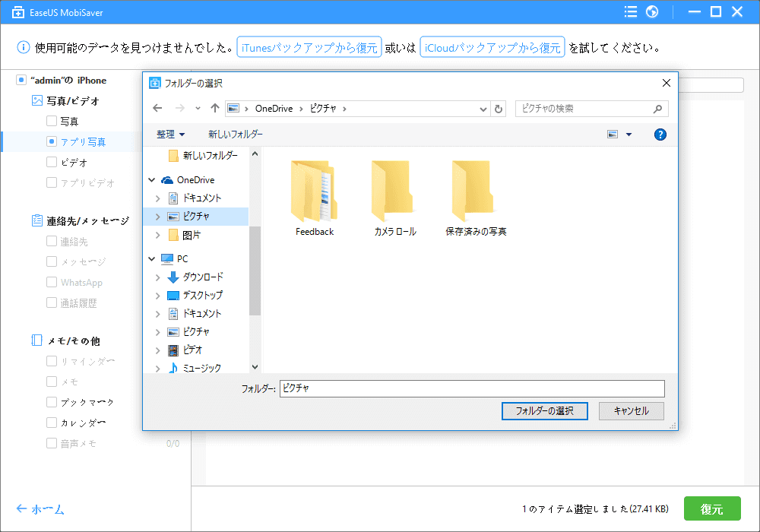Click the globe language icon in title bar
The height and width of the screenshot is (532, 760).
coord(652,11)
